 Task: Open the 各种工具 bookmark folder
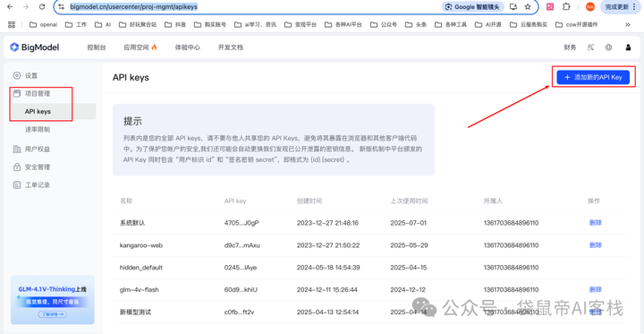tap(451, 24)
